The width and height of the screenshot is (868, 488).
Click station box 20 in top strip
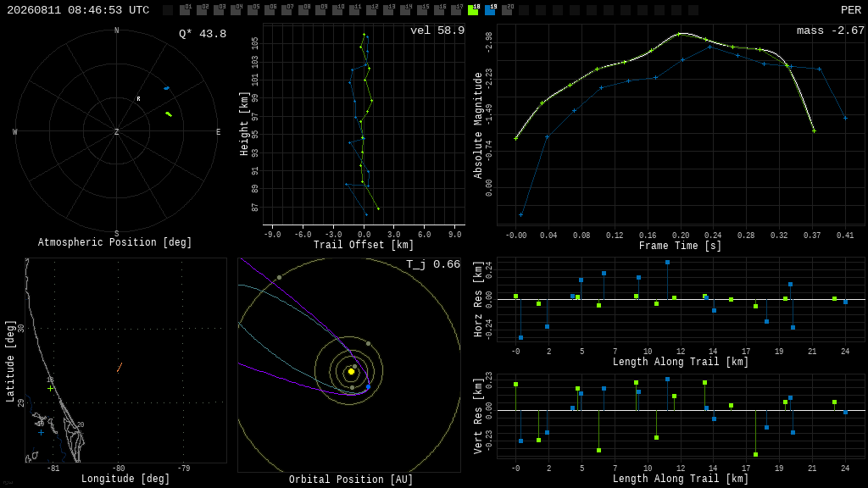pos(507,10)
